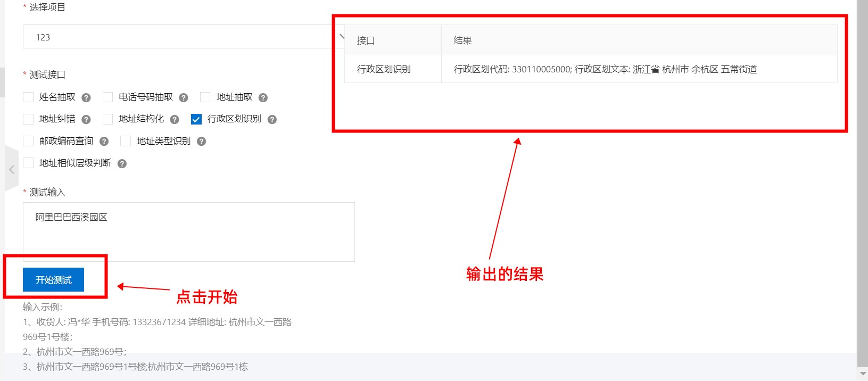The image size is (868, 381).
Task: Click the 开始测试 button
Action: tap(53, 280)
